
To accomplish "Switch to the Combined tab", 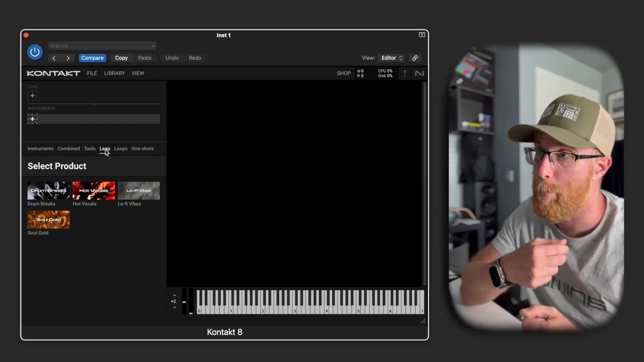I will click(x=69, y=149).
